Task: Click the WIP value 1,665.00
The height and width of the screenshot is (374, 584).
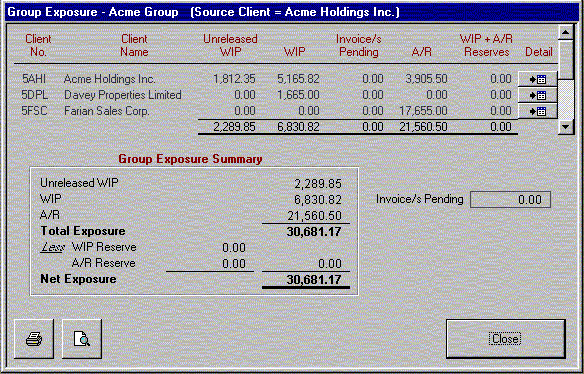Action: click(x=298, y=95)
